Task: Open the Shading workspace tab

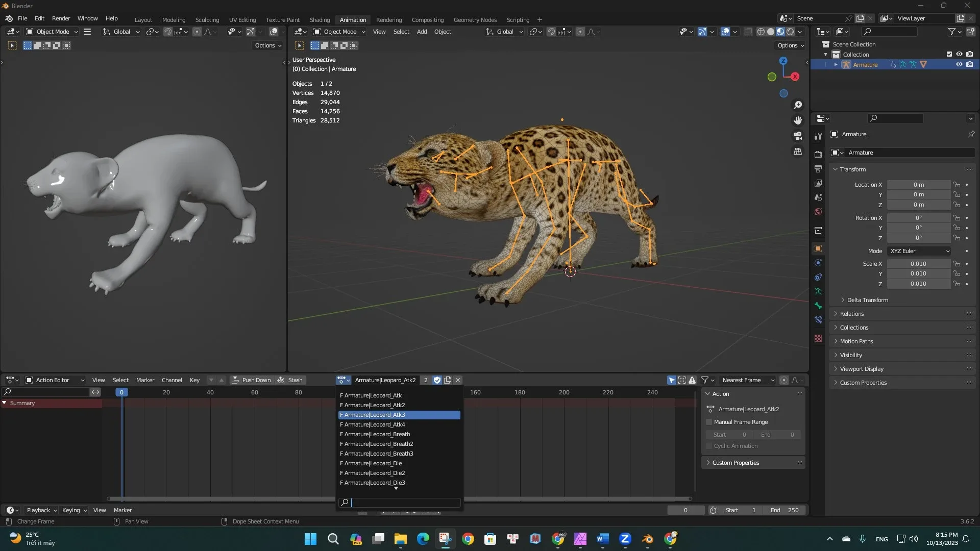Action: pyautogui.click(x=320, y=20)
